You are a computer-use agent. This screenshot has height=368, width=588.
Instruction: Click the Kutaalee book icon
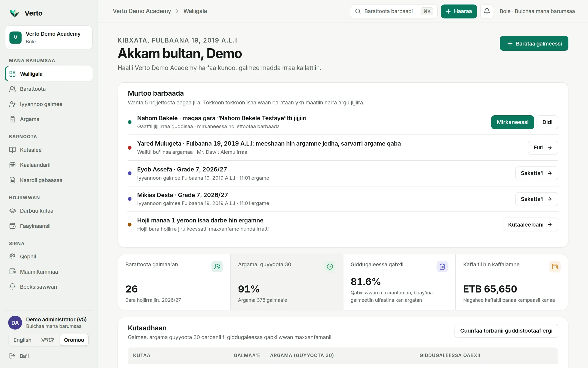pos(13,150)
